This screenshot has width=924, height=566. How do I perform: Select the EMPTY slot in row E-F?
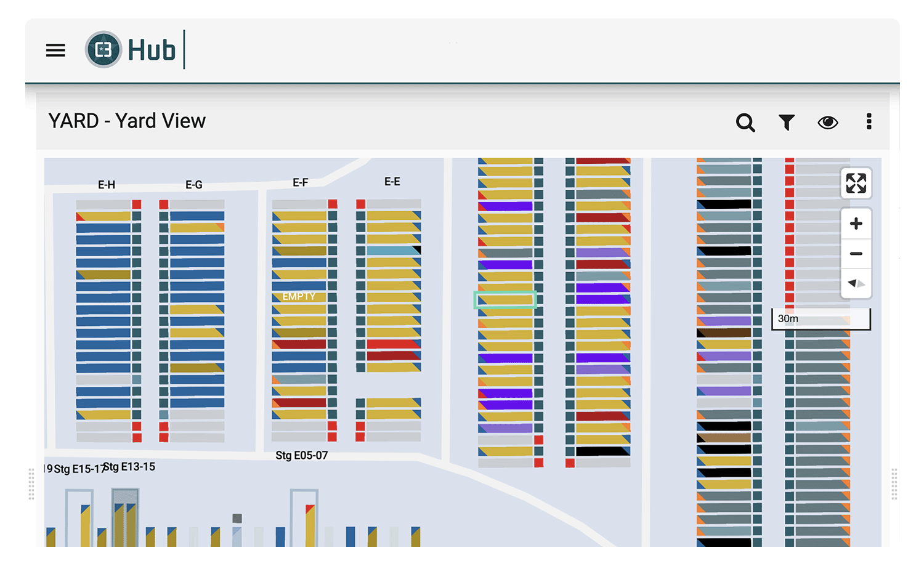pyautogui.click(x=300, y=297)
